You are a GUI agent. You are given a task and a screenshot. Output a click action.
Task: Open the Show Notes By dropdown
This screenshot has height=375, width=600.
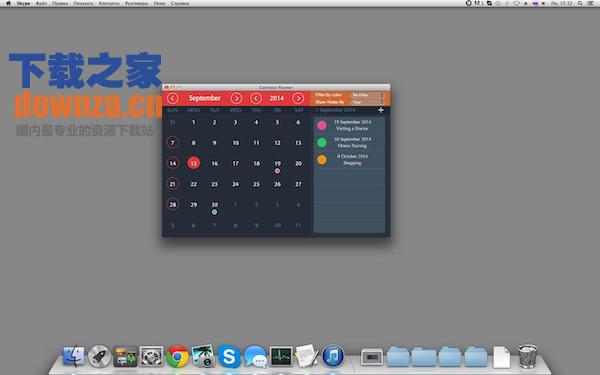pyautogui.click(x=367, y=102)
